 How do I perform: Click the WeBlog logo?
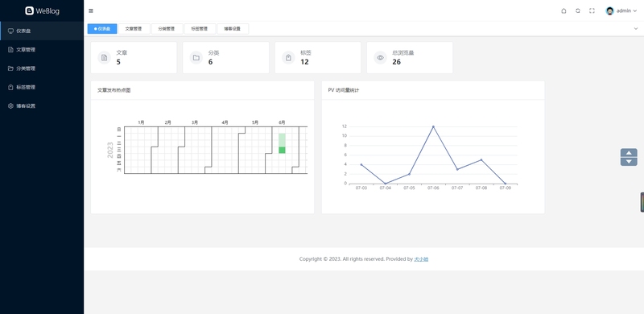click(42, 11)
